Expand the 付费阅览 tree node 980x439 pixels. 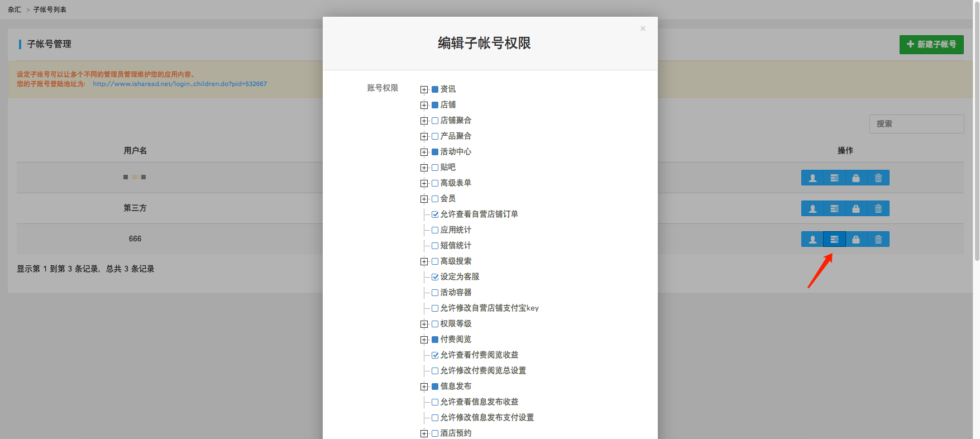(x=424, y=340)
